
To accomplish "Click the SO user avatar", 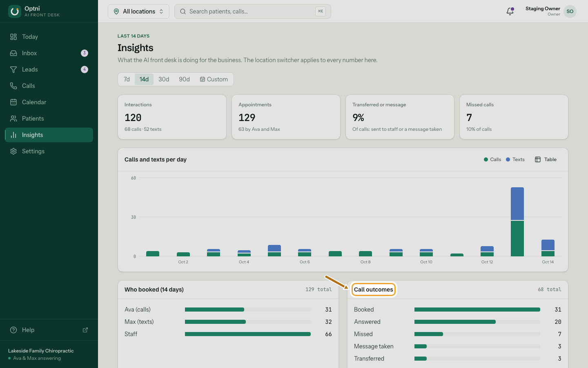I will click(570, 11).
